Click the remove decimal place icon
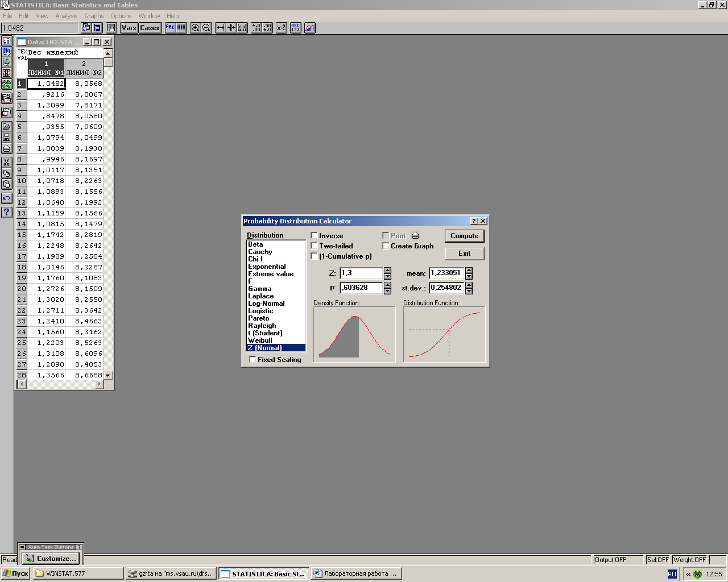 [x=267, y=27]
